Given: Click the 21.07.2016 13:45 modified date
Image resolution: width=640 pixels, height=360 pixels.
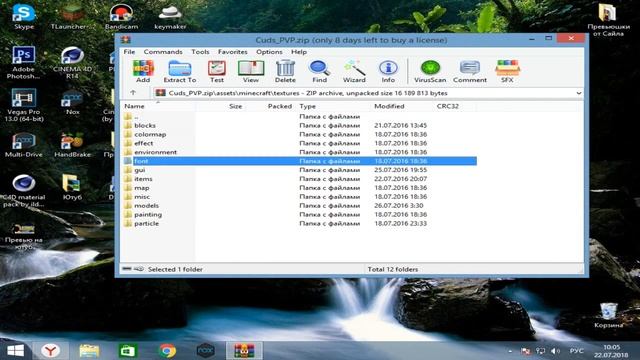Looking at the screenshot, I should [400, 125].
